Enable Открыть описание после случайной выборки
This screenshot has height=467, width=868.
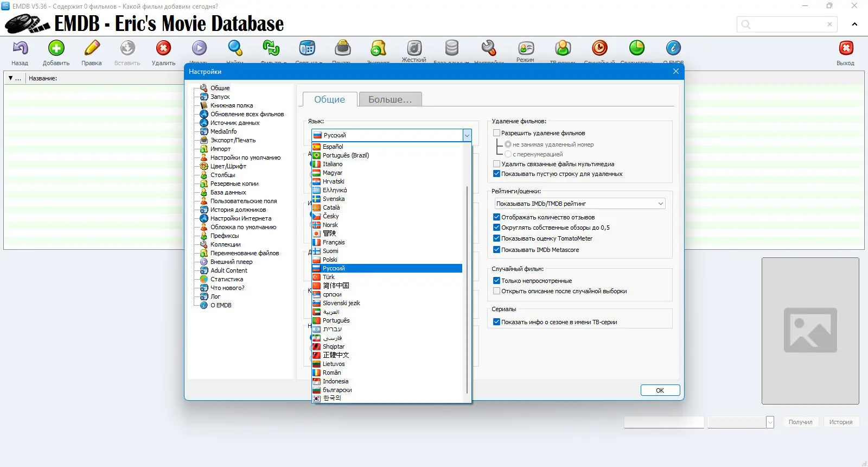click(x=496, y=291)
